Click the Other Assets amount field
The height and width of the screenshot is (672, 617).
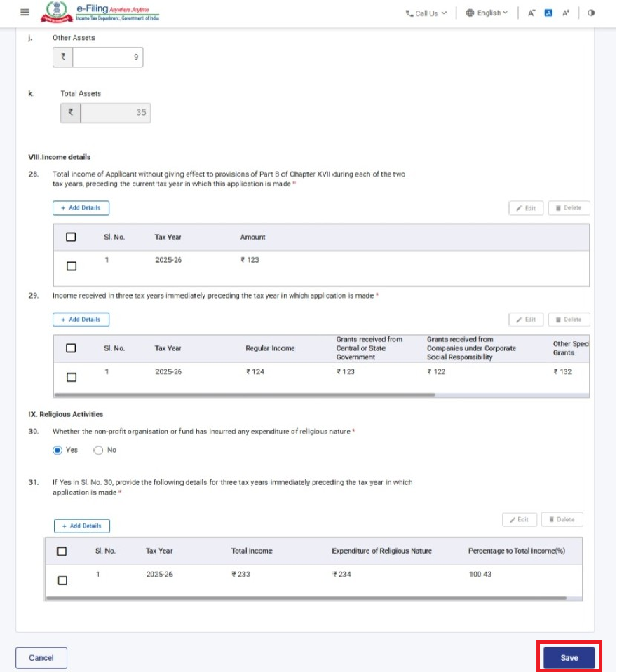pyautogui.click(x=107, y=57)
